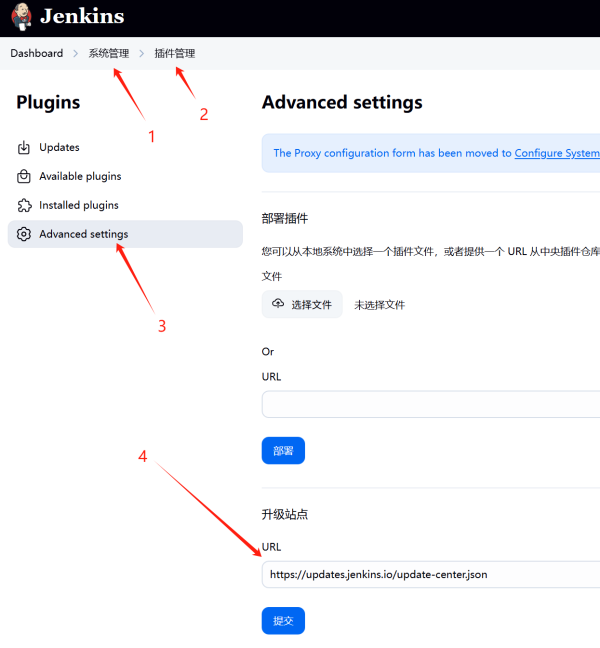The image size is (600, 648).
Task: Click the 文件 label
Action: tap(271, 276)
